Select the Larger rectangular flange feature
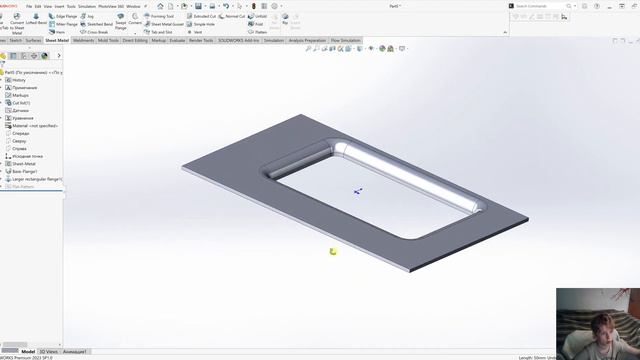 tap(33, 179)
